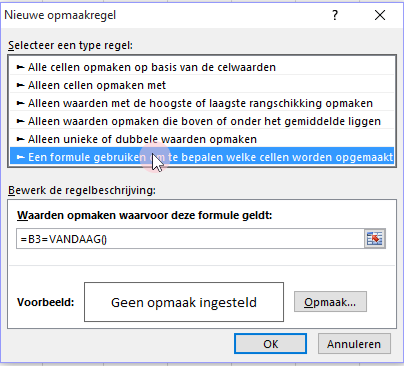Open help with the question mark
This screenshot has height=366, width=404.
point(335,15)
